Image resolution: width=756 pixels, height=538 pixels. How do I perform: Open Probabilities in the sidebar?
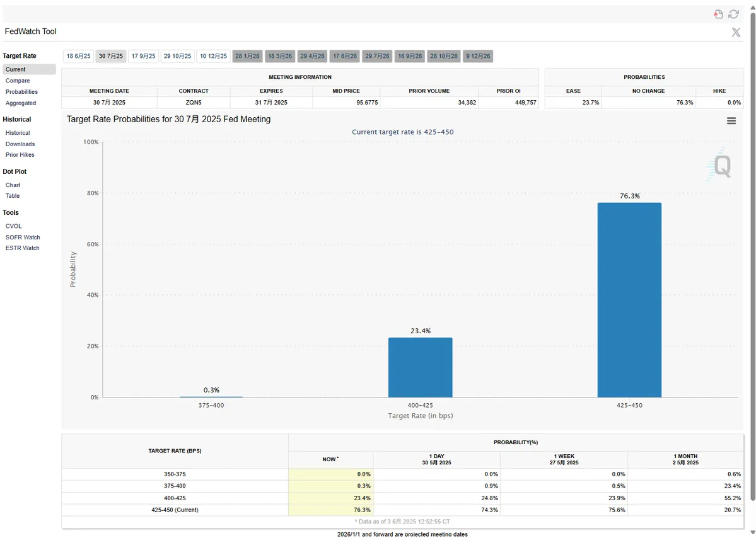[21, 91]
